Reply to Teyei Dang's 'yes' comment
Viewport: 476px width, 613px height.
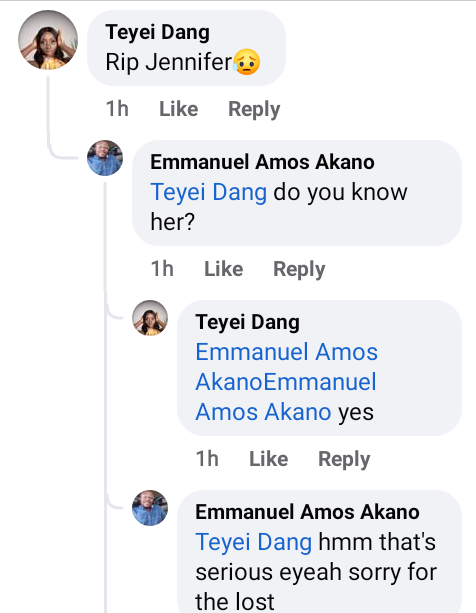click(344, 459)
